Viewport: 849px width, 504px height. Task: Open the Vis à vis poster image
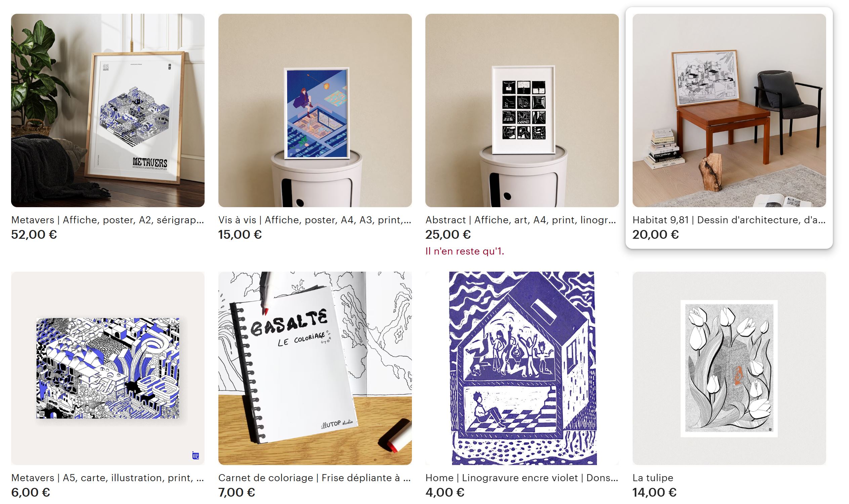tap(315, 110)
